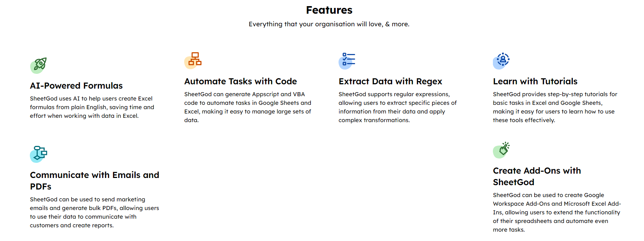Click the user-circle icon above Learn with Tutorials
644x241 pixels.
coord(502,61)
